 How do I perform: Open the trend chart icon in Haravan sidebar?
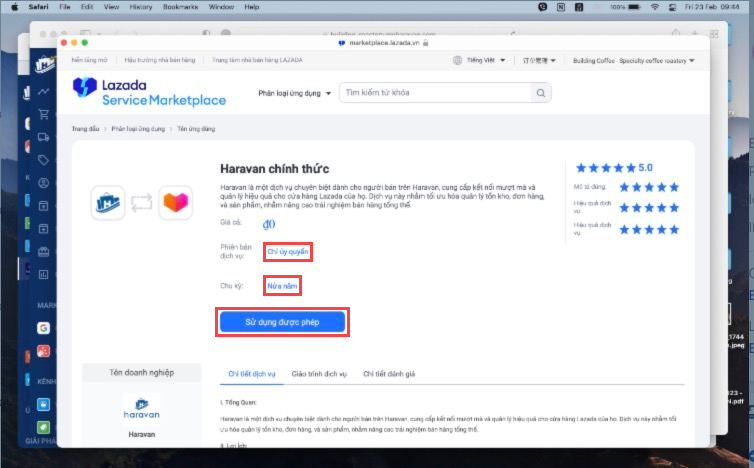click(44, 91)
